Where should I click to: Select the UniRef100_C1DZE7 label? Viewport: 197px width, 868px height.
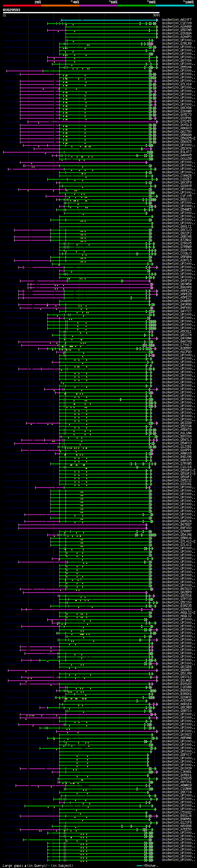click(x=177, y=179)
